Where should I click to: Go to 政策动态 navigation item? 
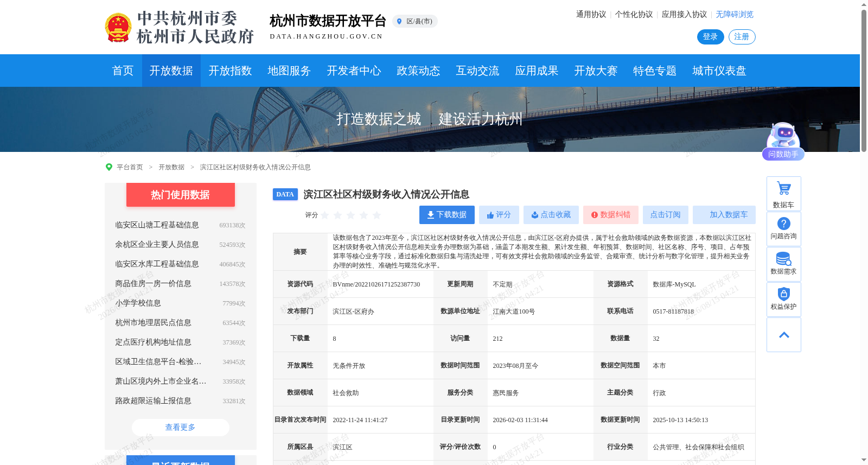tap(418, 71)
